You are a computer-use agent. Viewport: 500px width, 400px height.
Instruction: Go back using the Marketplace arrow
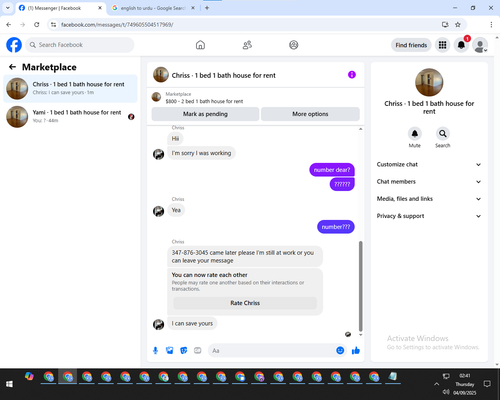pos(12,67)
